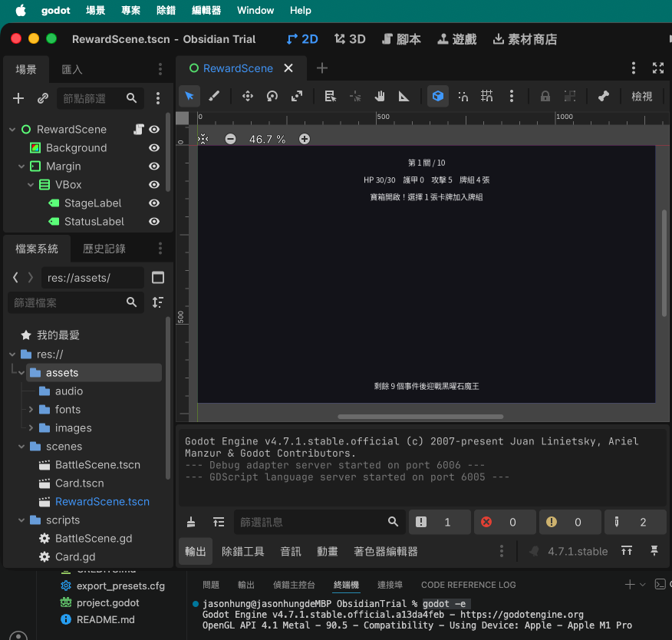Expand the fonts folder
Viewport: 672px width, 640px height.
[31, 409]
